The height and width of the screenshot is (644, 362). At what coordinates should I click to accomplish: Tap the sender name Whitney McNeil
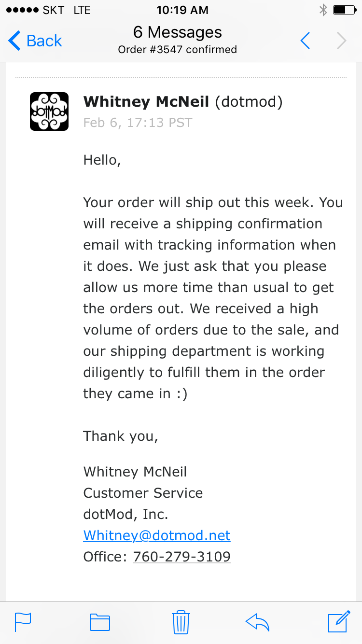click(x=146, y=102)
